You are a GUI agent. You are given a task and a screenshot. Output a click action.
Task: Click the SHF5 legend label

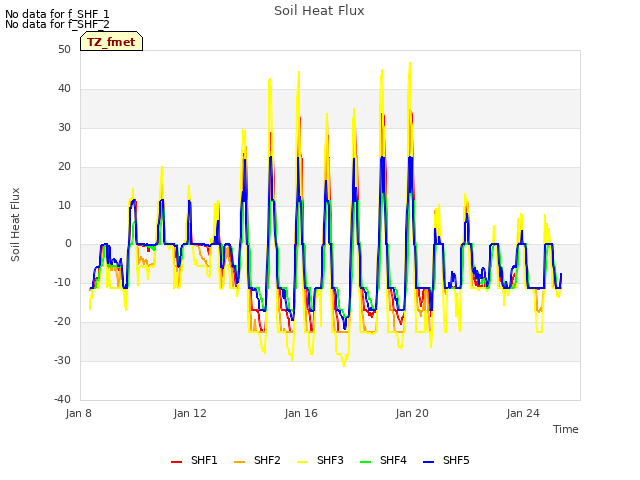pos(456,460)
